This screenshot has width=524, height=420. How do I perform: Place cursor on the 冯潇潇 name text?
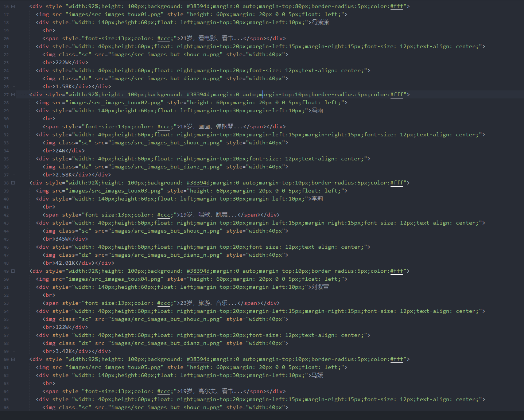point(320,22)
